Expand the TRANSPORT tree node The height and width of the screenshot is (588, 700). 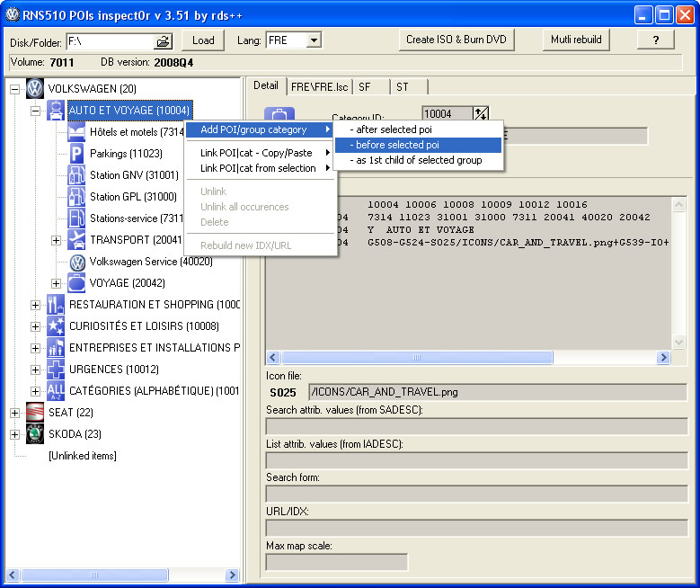(56, 240)
